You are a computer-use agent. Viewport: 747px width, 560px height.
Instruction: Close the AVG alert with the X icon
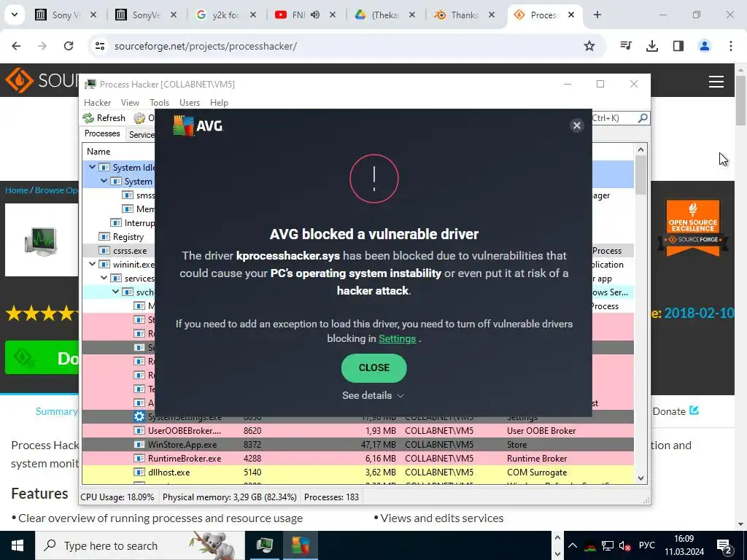pyautogui.click(x=576, y=125)
